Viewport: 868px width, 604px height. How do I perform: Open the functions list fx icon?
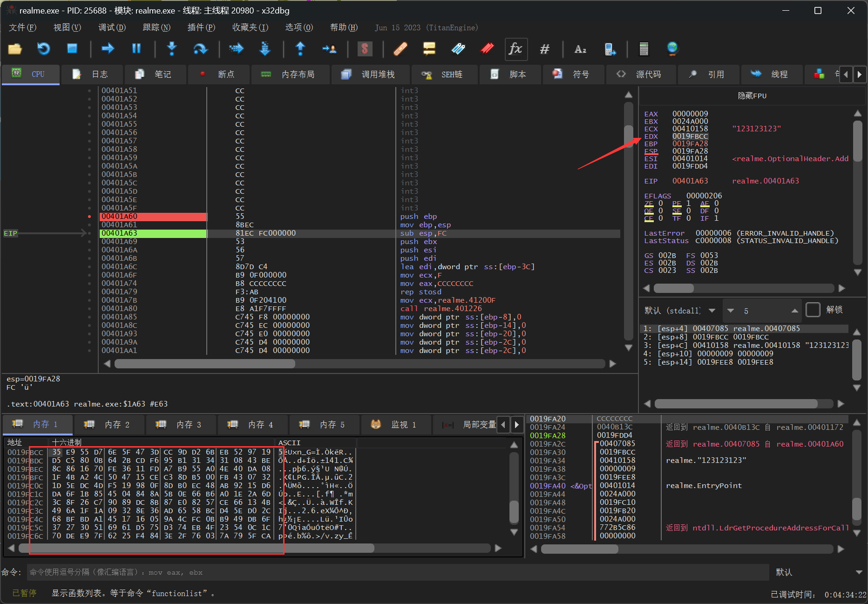click(516, 49)
